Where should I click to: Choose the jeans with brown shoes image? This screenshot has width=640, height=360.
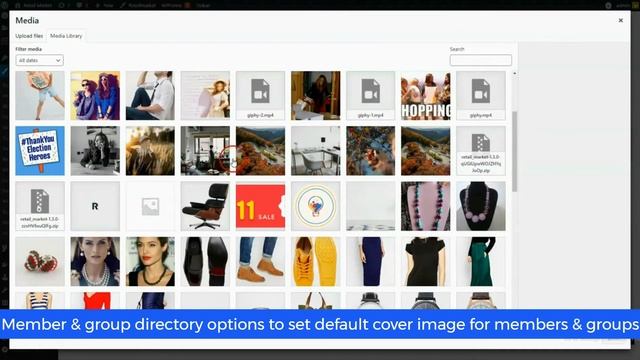coord(260,261)
